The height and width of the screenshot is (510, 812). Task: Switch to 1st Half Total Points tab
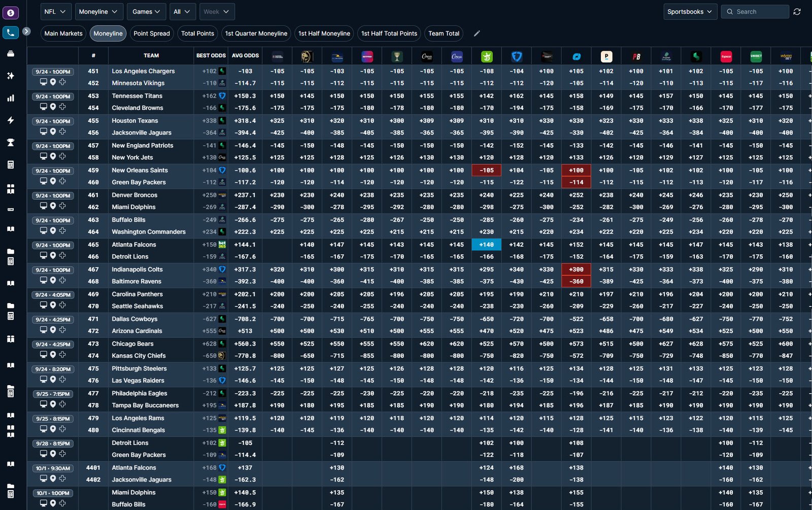coord(389,33)
